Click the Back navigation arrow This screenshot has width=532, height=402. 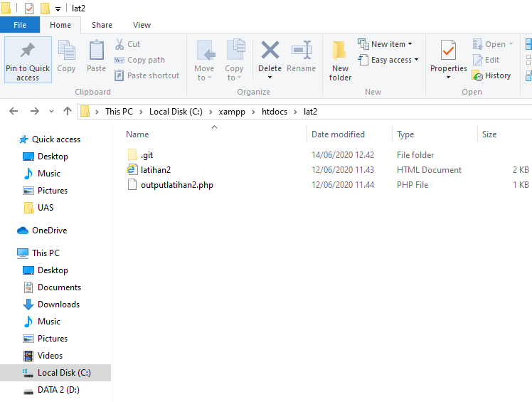click(14, 111)
